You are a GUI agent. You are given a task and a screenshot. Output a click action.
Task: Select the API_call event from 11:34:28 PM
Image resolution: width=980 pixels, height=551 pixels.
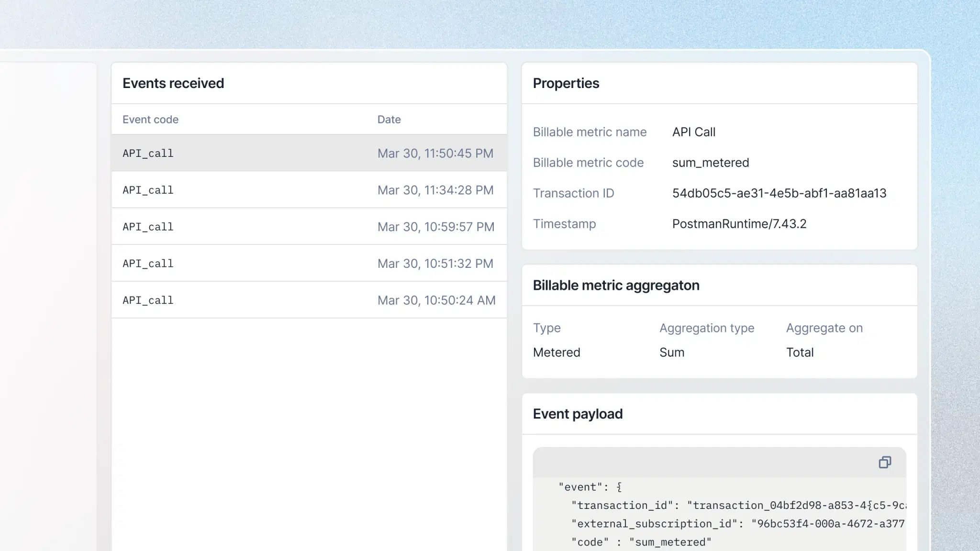[x=309, y=190]
